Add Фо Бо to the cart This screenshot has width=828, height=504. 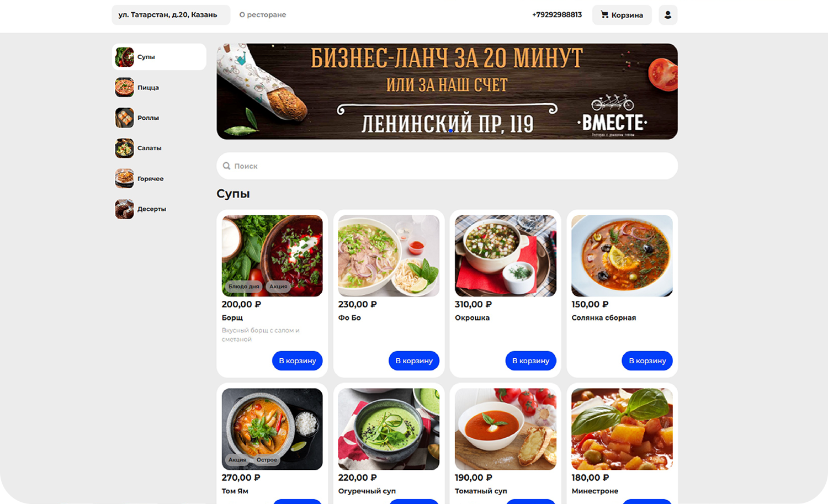414,360
